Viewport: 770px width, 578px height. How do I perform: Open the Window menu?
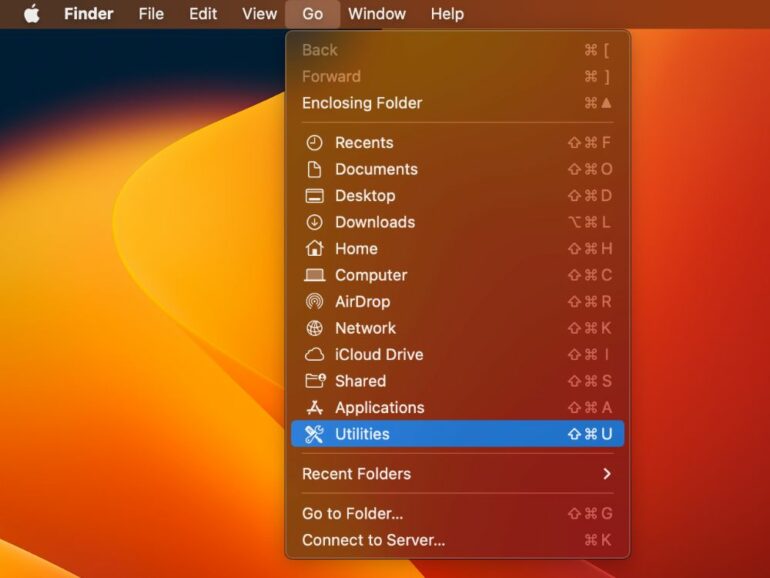[377, 14]
